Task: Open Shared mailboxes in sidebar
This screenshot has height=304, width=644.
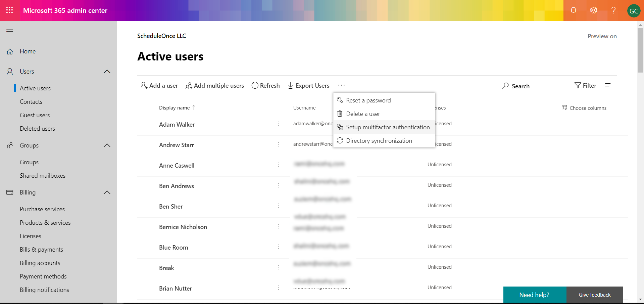Action: tap(43, 176)
